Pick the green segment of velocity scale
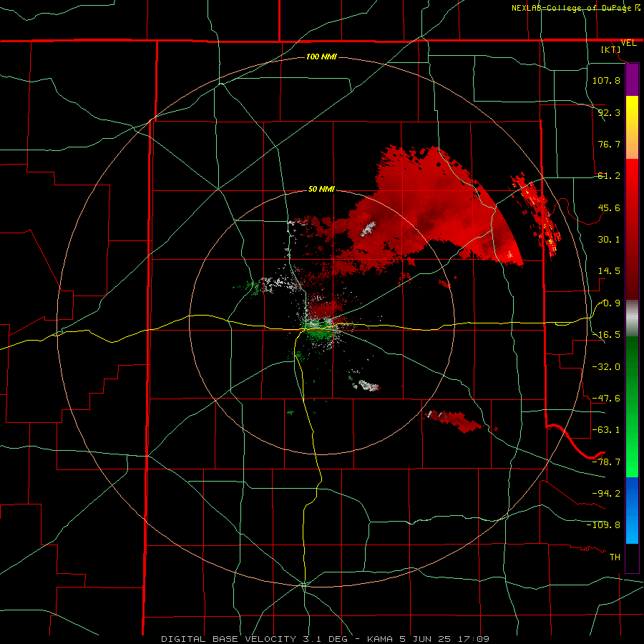Image resolution: width=644 pixels, height=644 pixels. tap(632, 406)
